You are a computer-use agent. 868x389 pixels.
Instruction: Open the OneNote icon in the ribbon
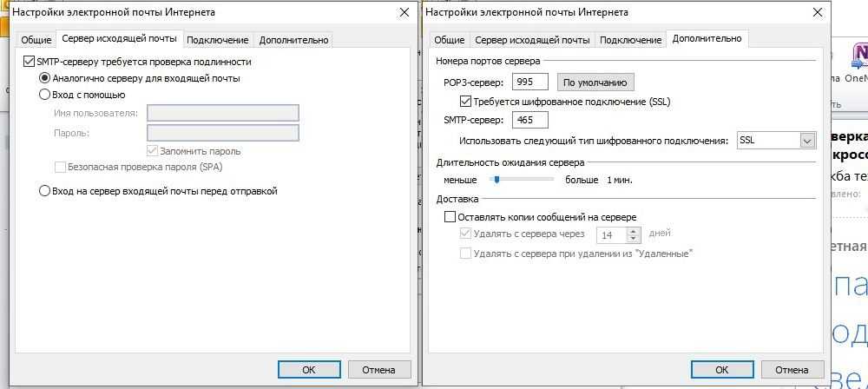tap(858, 56)
